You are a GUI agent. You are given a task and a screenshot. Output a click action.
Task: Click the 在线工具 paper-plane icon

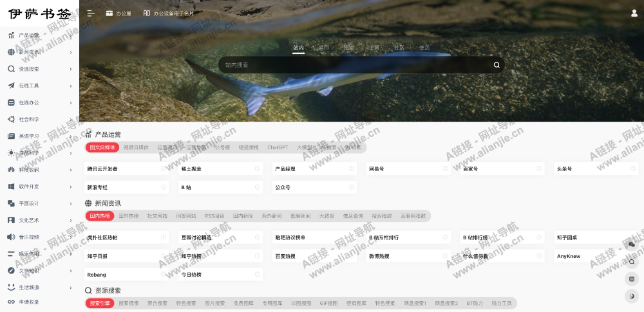(x=11, y=86)
